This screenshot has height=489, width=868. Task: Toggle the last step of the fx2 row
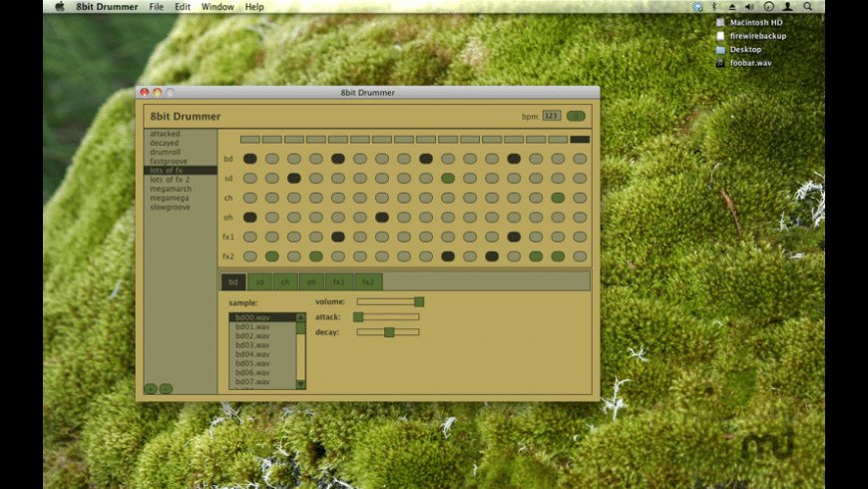(x=580, y=256)
